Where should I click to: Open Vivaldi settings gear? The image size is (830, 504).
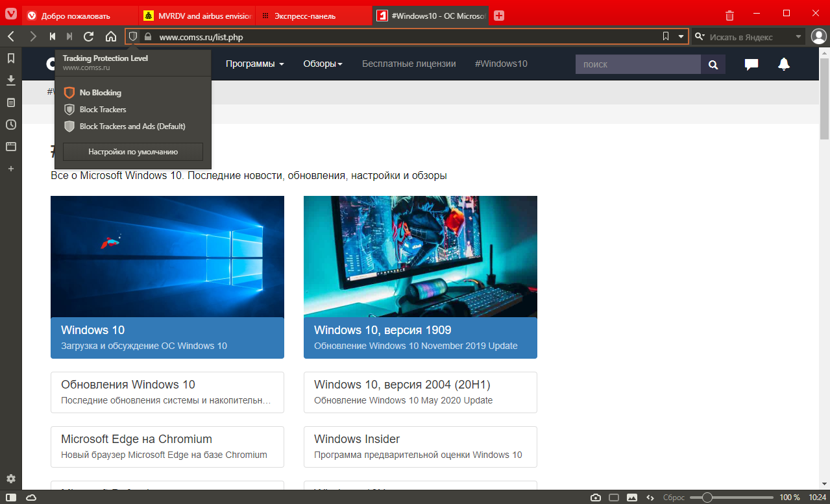click(x=11, y=479)
